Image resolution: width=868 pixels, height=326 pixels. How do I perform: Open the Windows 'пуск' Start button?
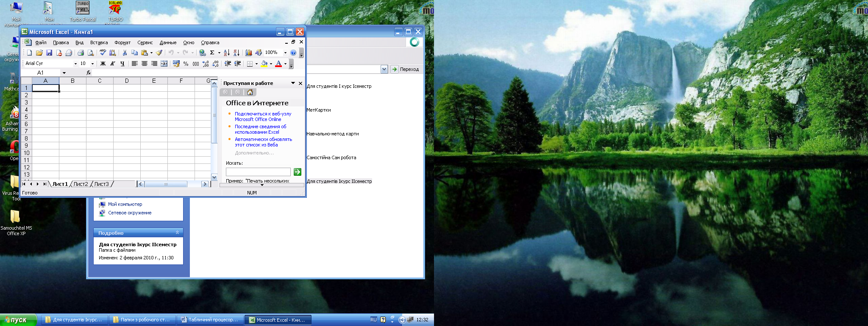tap(19, 320)
